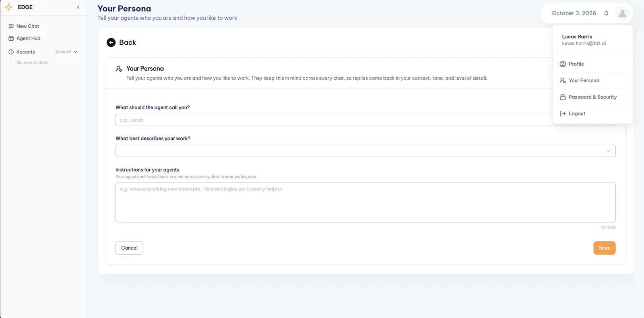
Task: Expand the Recents View all chevron
Action: [75, 52]
